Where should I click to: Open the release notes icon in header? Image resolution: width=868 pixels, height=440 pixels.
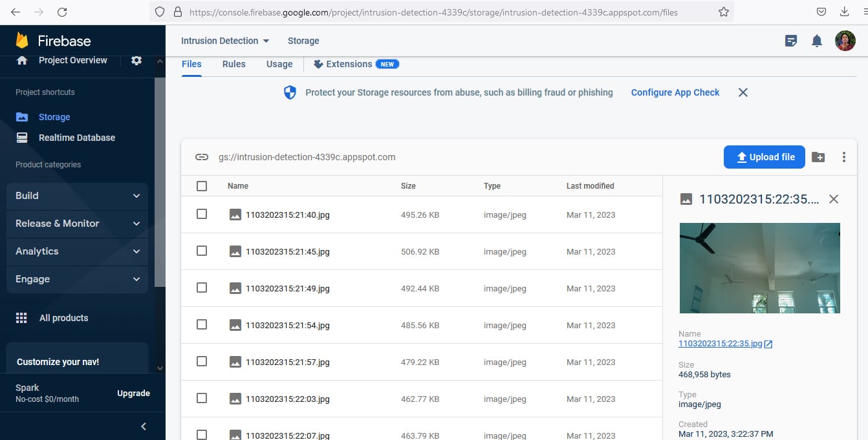pyautogui.click(x=790, y=41)
